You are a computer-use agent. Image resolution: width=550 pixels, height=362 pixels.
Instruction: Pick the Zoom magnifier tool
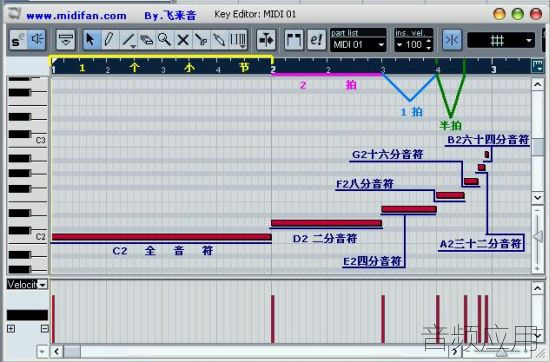164,40
